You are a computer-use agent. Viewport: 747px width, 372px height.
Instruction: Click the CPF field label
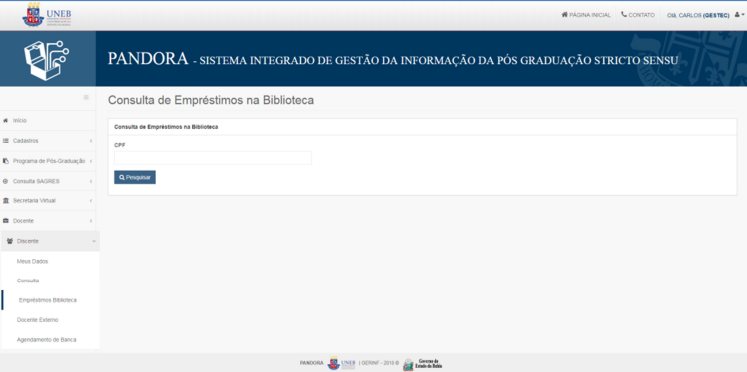point(120,145)
